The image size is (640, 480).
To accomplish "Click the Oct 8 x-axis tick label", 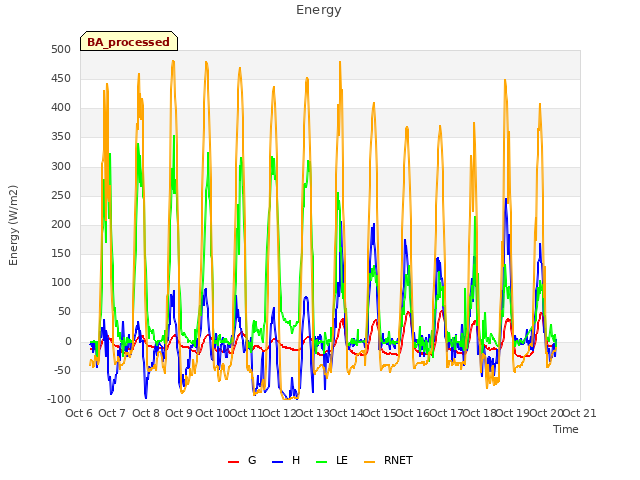I will [146, 413].
